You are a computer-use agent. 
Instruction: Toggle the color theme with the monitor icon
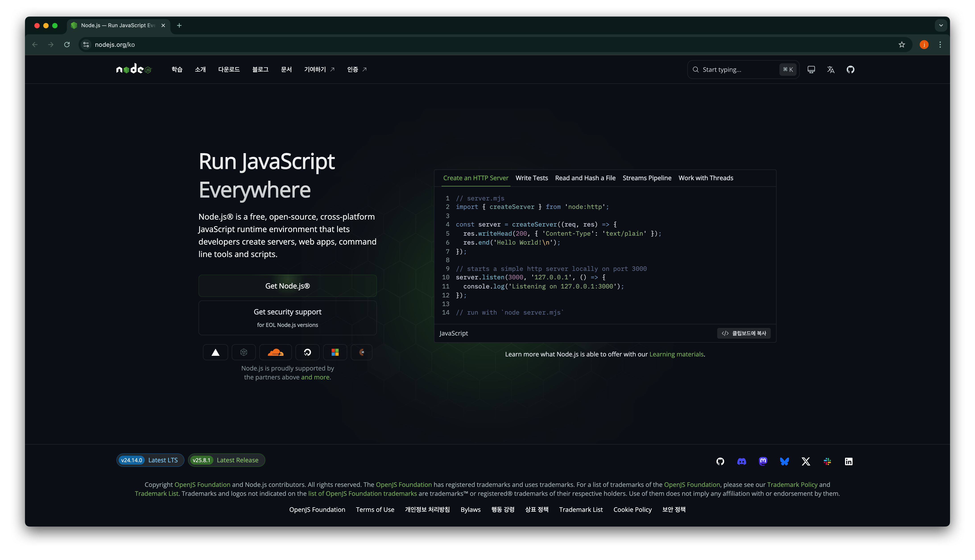[811, 70]
